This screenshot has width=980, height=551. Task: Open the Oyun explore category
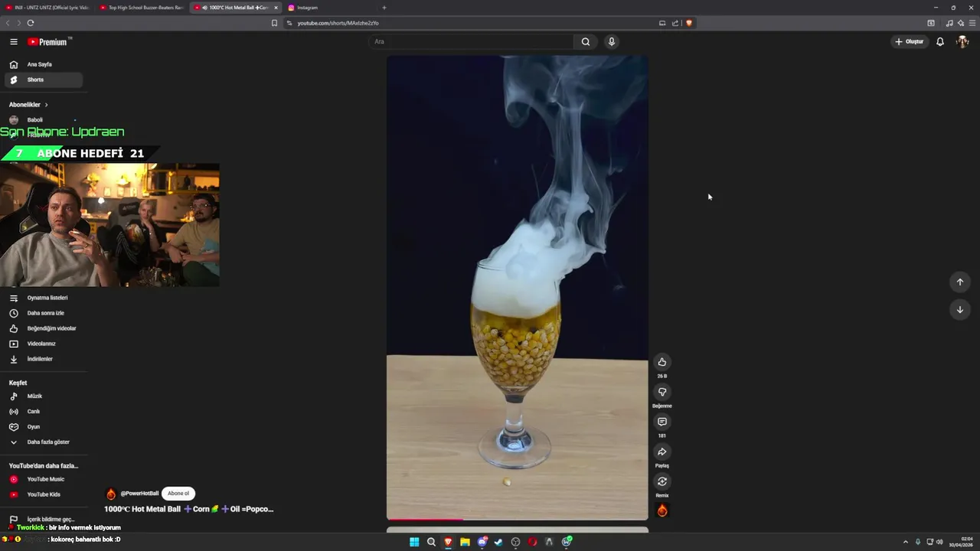[x=43, y=427]
